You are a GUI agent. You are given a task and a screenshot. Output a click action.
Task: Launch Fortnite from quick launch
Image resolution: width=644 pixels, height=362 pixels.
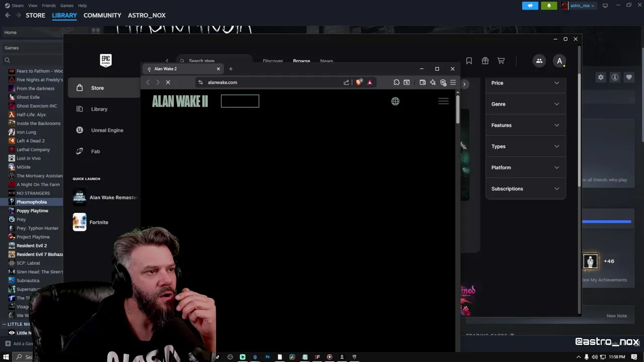tap(91, 222)
